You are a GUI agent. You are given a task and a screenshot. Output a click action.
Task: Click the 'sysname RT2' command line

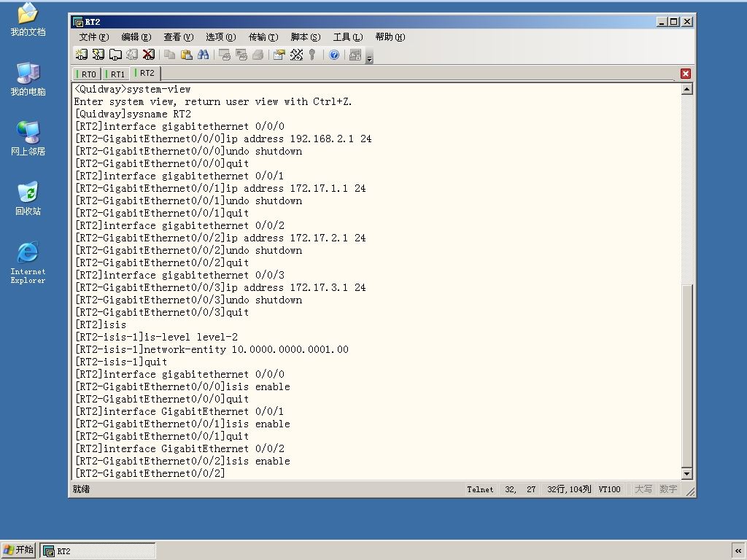pyautogui.click(x=133, y=114)
